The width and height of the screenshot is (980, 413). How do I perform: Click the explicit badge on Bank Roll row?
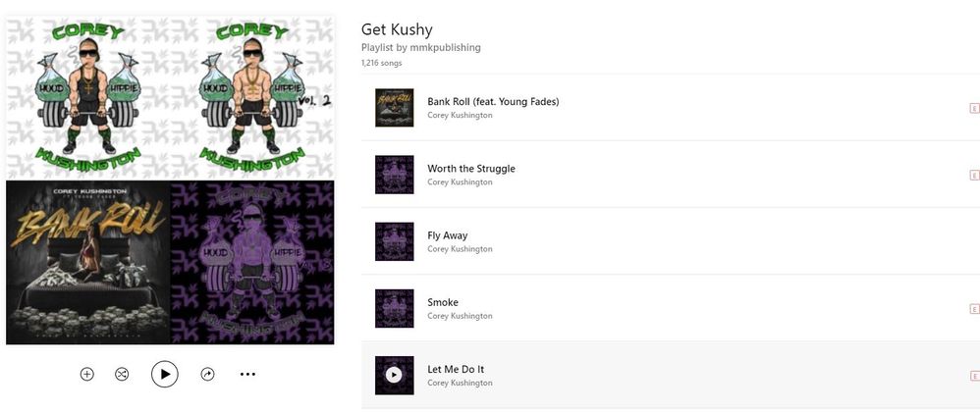pos(974,108)
